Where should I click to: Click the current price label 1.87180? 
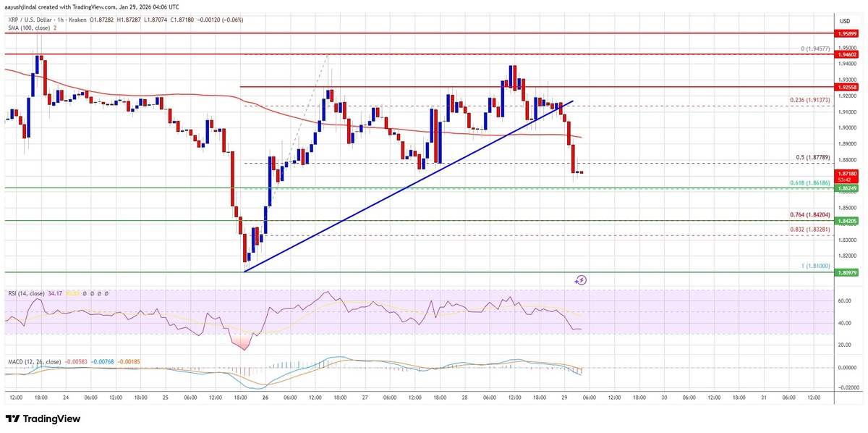[846, 174]
